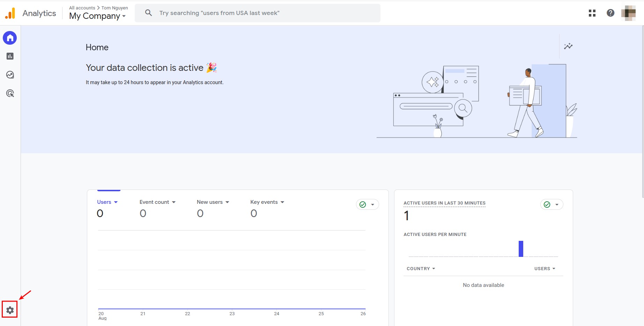
Task: Open the Reports bar chart icon
Action: [10, 56]
